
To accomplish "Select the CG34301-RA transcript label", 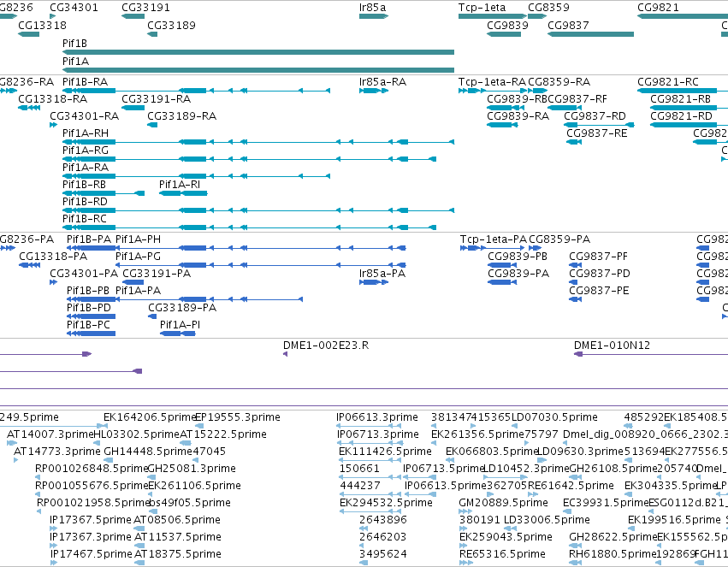I will pyautogui.click(x=84, y=116).
